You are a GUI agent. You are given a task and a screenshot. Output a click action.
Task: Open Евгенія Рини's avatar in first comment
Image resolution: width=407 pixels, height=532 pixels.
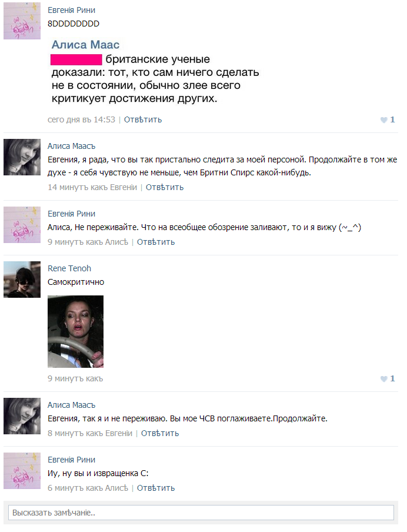(22, 21)
